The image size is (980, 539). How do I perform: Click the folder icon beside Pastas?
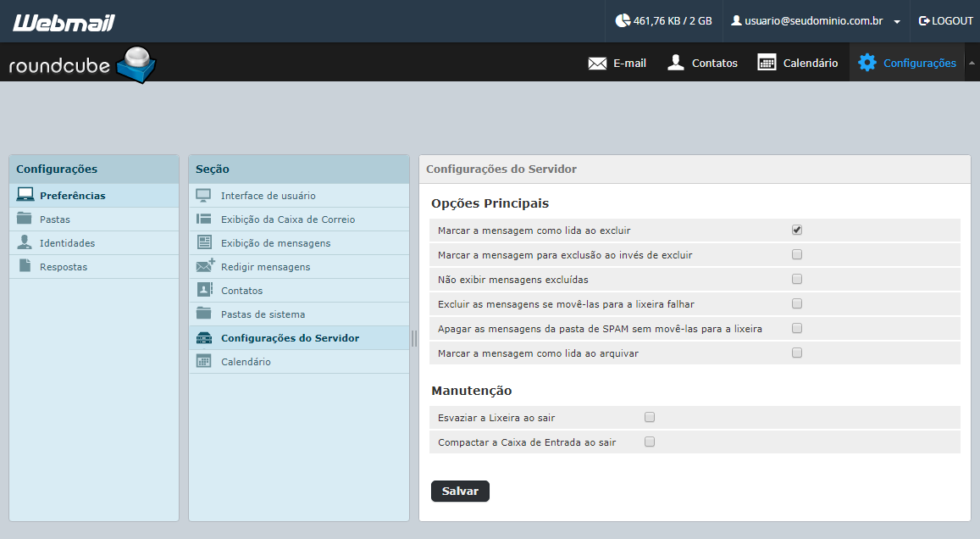coord(25,218)
